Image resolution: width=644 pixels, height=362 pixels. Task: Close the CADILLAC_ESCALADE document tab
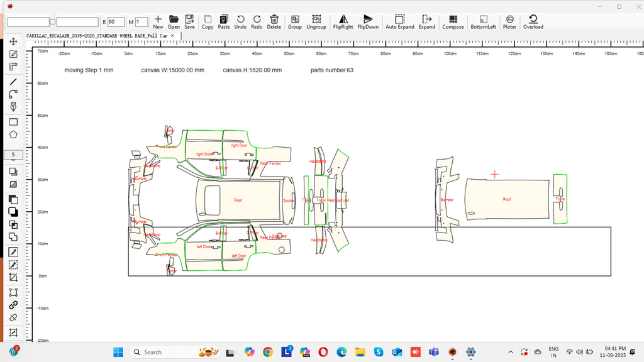coord(174,36)
